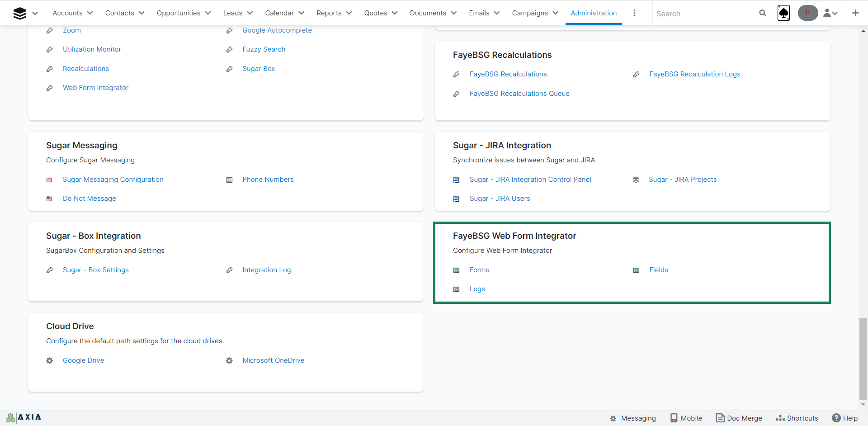Open the user profile dropdown menu

tap(830, 13)
